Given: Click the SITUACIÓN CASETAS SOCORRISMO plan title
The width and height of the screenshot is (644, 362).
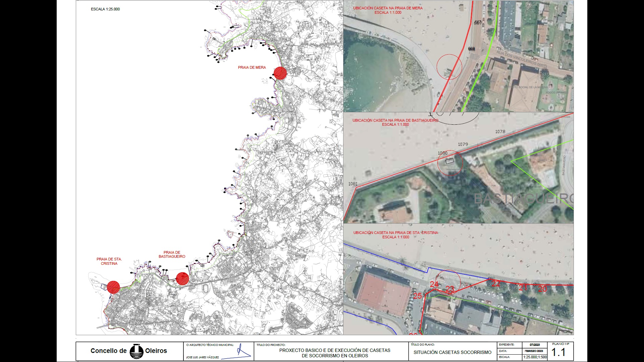Looking at the screenshot, I should (452, 352).
